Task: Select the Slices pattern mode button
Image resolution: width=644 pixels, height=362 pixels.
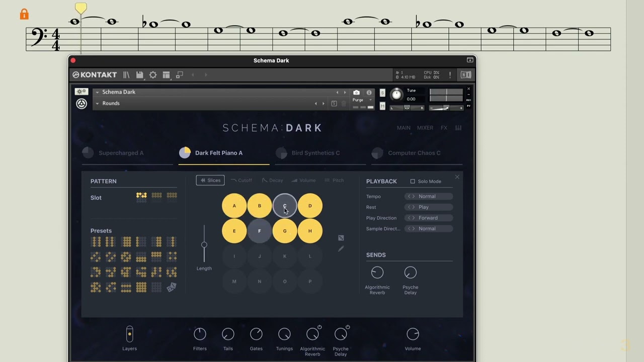Action: pos(210,180)
